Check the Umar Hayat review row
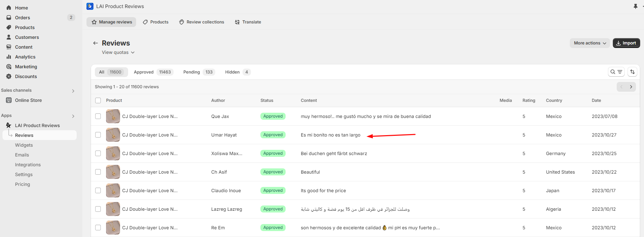 [x=98, y=135]
